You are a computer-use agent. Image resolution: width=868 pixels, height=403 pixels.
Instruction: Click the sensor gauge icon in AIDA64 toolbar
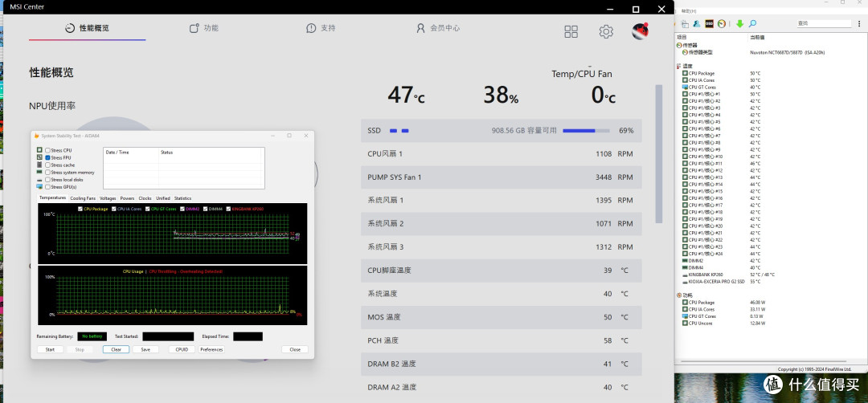click(721, 24)
